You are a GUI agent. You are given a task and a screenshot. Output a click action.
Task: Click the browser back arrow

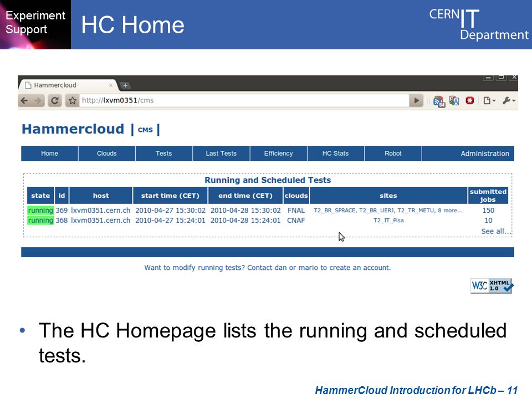(24, 100)
